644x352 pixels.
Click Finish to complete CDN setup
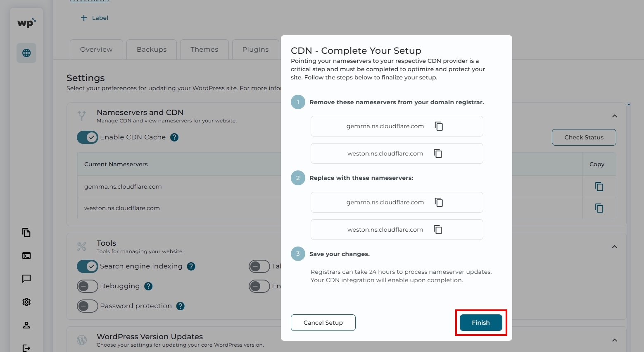click(x=481, y=323)
